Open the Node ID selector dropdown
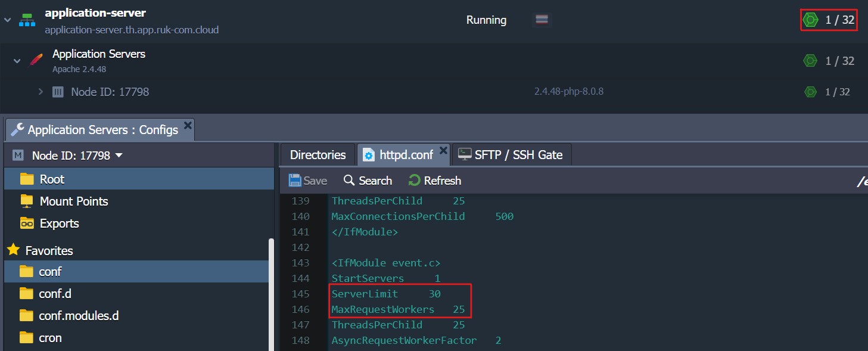 [119, 155]
